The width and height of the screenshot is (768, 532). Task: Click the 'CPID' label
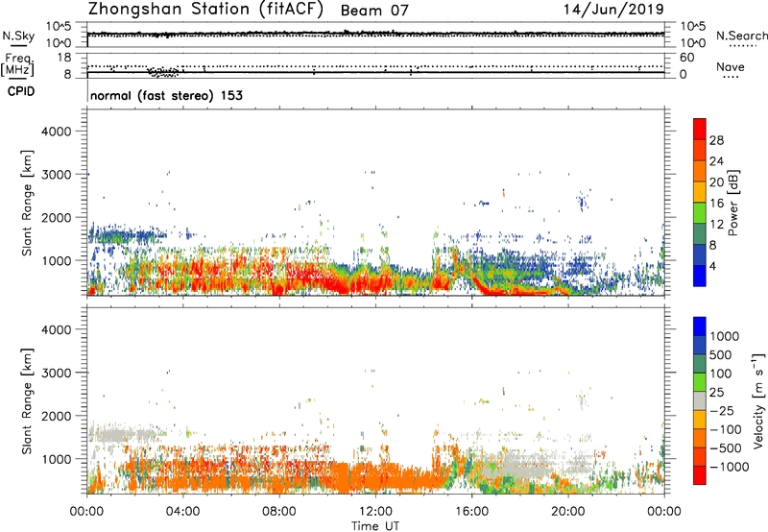[x=21, y=91]
